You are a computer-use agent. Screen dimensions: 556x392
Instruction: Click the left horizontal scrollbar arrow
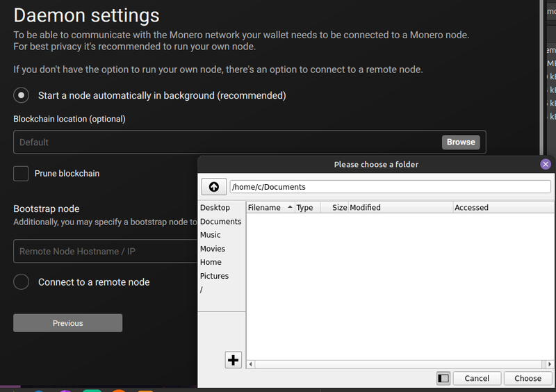[251, 364]
